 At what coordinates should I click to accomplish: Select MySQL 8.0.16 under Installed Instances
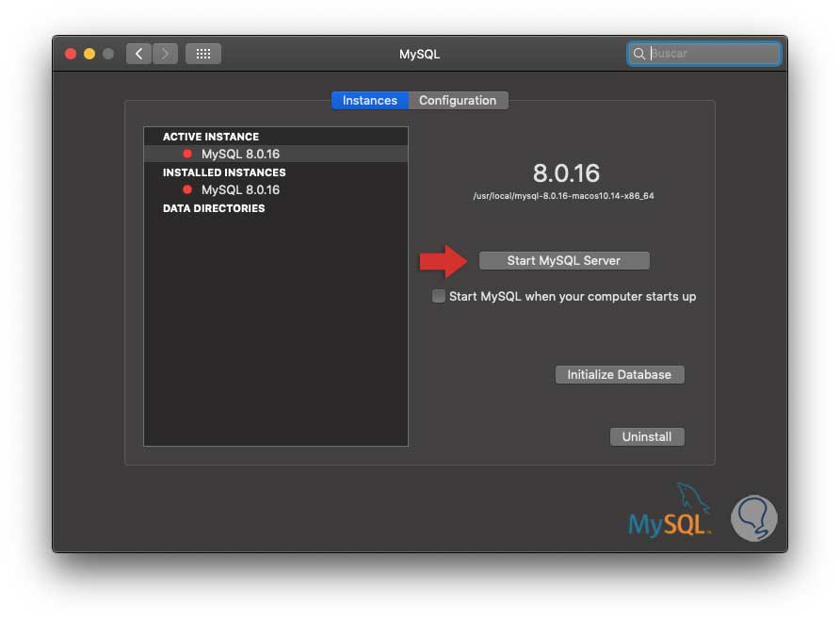276,189
